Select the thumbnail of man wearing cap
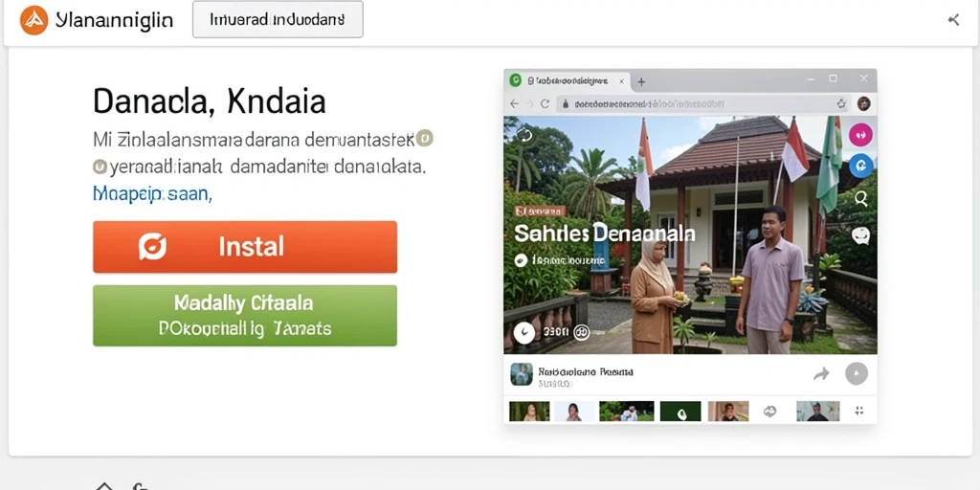 click(x=817, y=412)
